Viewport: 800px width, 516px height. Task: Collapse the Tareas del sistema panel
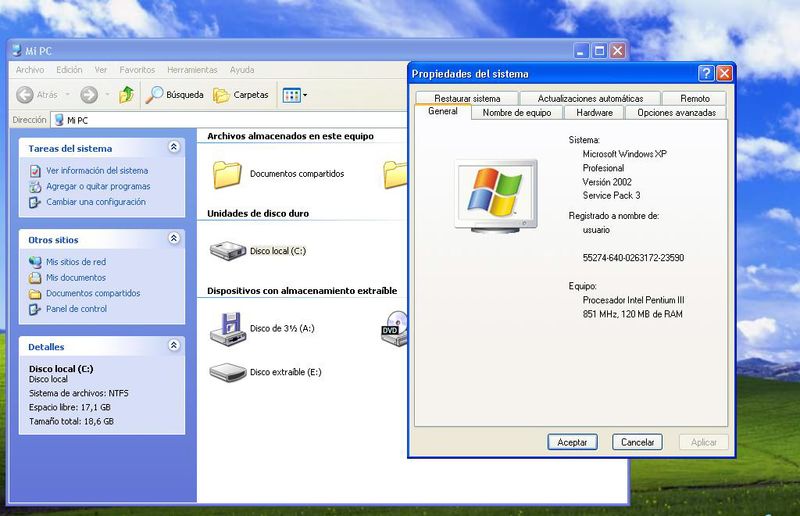tap(173, 147)
